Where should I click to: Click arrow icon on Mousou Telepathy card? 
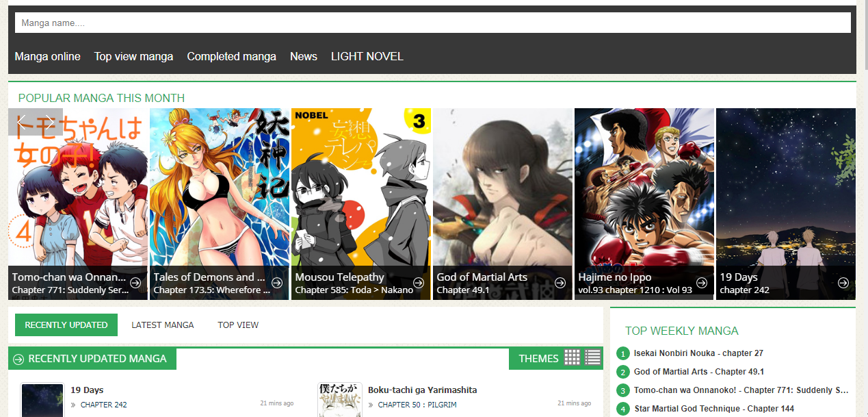(x=419, y=283)
